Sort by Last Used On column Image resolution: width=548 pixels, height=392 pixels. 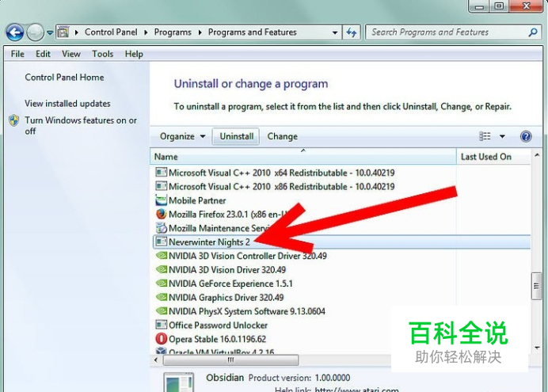[493, 157]
